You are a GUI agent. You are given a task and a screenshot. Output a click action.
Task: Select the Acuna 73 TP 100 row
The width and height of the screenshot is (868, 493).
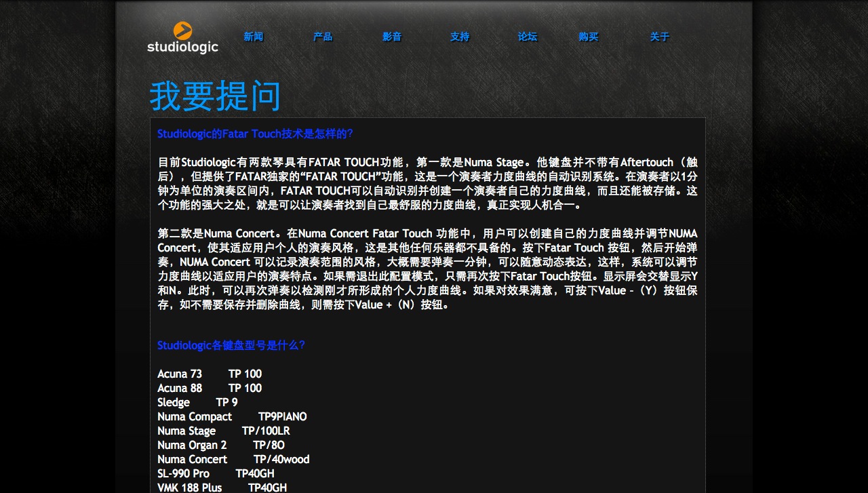(x=210, y=374)
